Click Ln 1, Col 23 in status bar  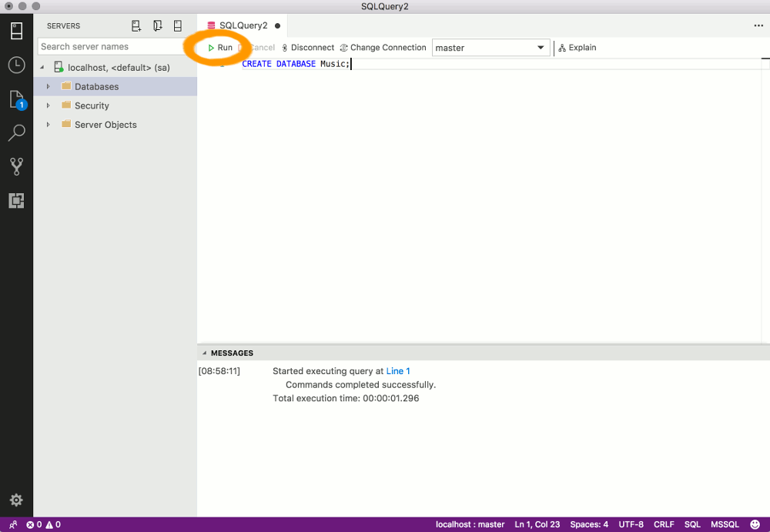click(537, 524)
